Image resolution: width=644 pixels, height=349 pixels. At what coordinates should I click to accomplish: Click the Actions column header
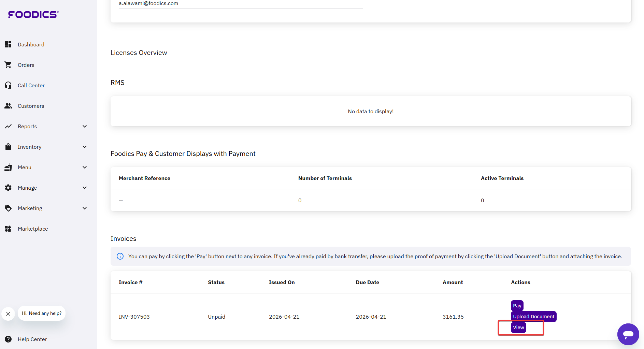point(520,282)
